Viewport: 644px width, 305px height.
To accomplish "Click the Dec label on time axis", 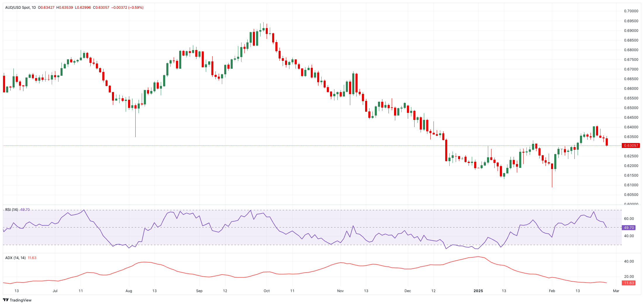I will click(408, 291).
